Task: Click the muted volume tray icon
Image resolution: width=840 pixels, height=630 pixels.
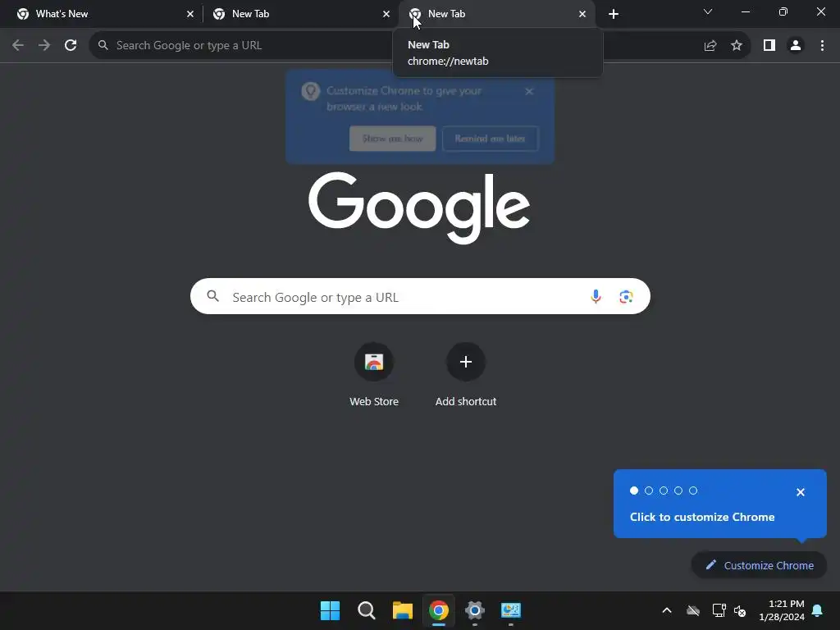Action: click(x=740, y=610)
